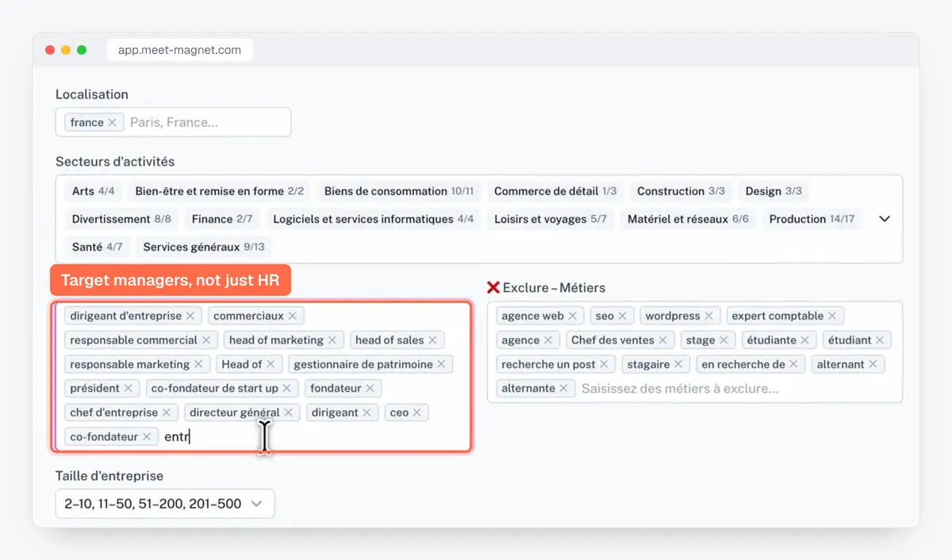The height and width of the screenshot is (560, 952).
Task: Remove the commerciaux tag
Action: 292,316
